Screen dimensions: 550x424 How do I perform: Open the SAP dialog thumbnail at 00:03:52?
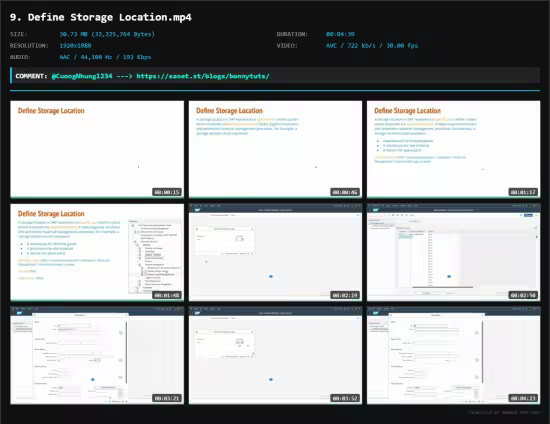coord(275,356)
